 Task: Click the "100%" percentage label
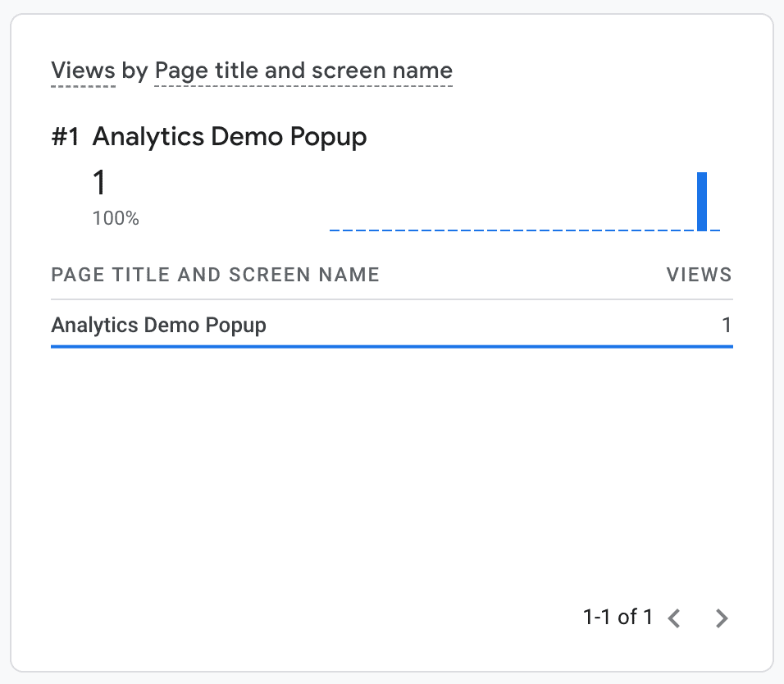point(116,218)
